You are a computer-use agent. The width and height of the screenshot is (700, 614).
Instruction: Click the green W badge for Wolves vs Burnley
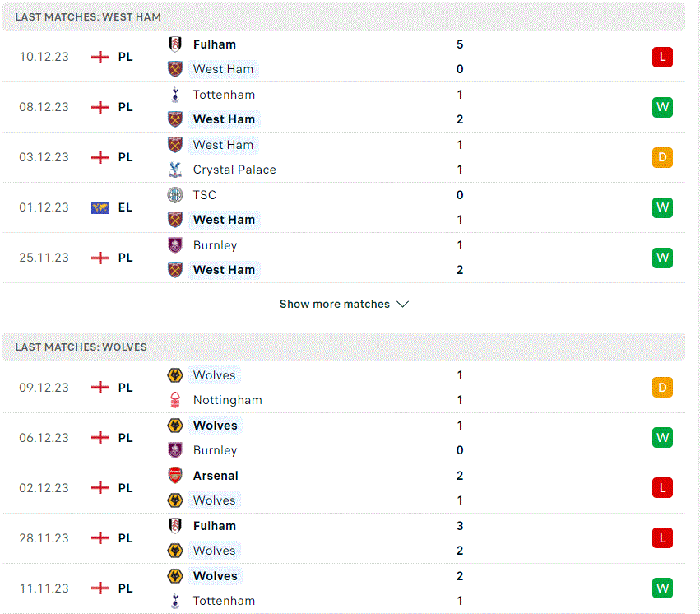click(x=662, y=438)
